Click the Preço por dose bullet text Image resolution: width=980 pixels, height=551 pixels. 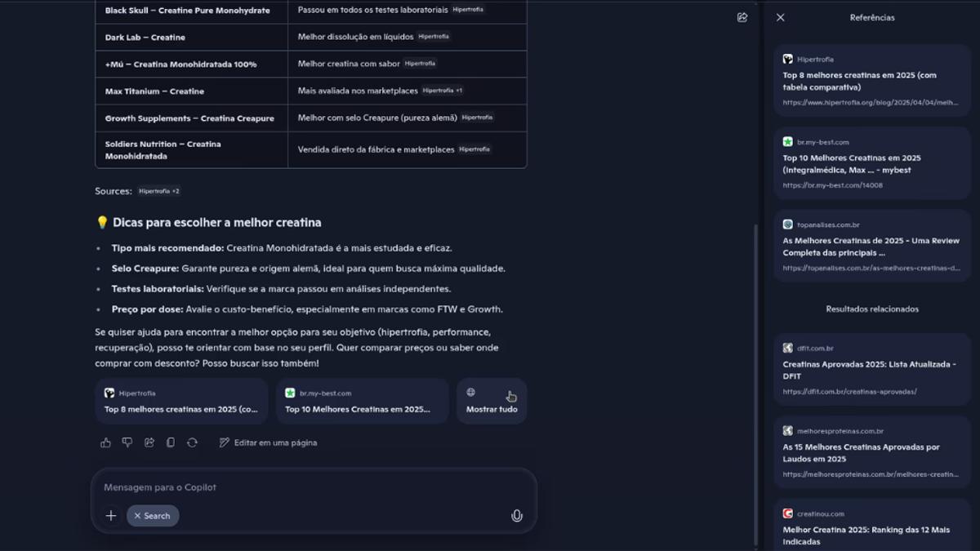point(307,309)
